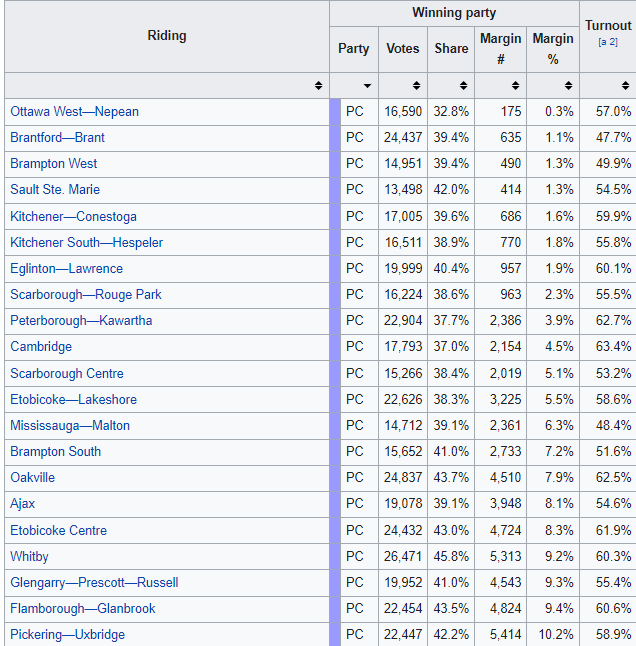636x646 pixels.
Task: Click Ottawa West—Nepean votes 16,590
Action: pyautogui.click(x=403, y=112)
